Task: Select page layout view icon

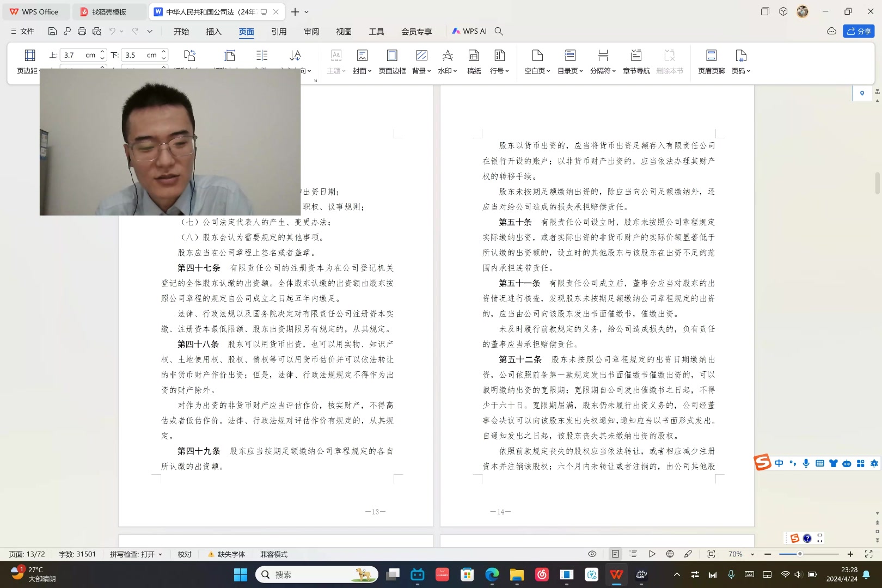Action: 615,554
